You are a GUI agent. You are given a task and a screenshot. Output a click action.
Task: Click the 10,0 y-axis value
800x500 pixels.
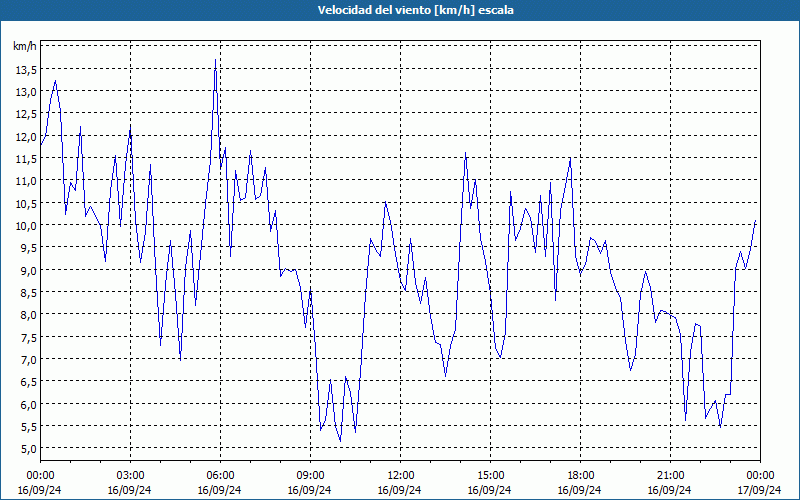[26, 226]
